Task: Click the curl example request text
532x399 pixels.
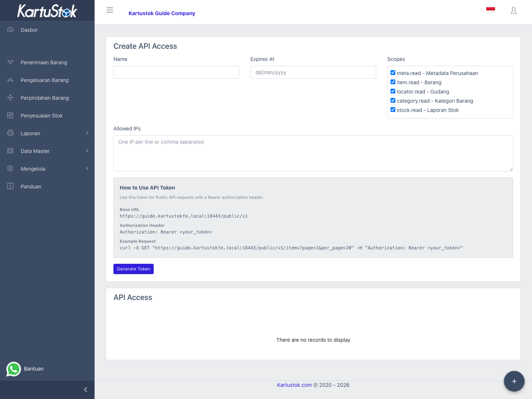Action: (291, 248)
